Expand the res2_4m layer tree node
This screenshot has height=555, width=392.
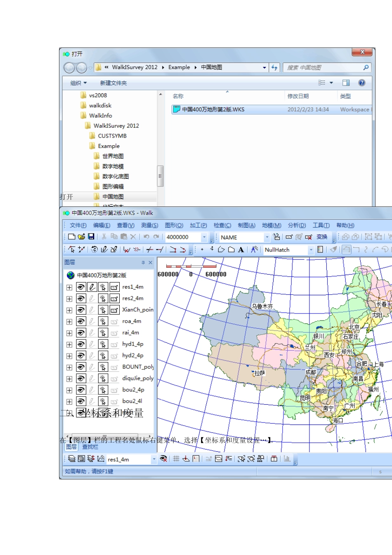tap(69, 299)
